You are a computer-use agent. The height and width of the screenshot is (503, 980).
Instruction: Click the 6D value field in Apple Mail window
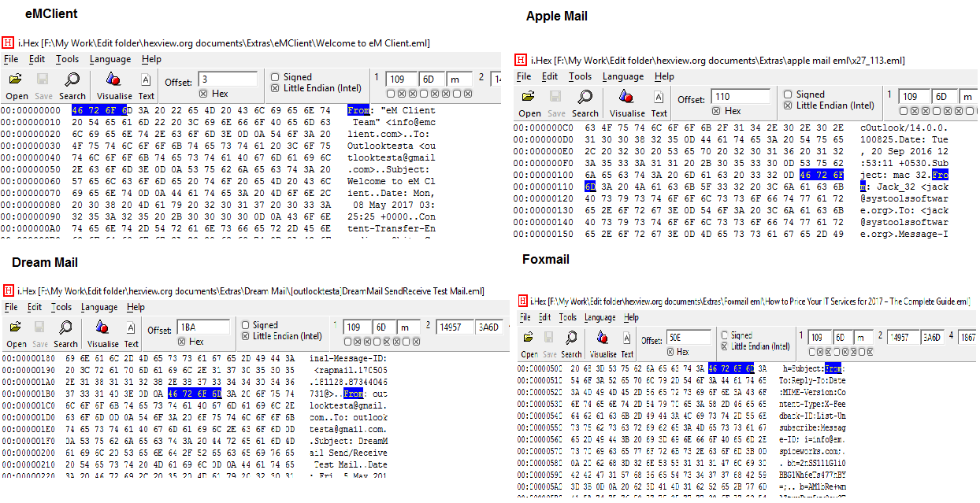(x=943, y=97)
